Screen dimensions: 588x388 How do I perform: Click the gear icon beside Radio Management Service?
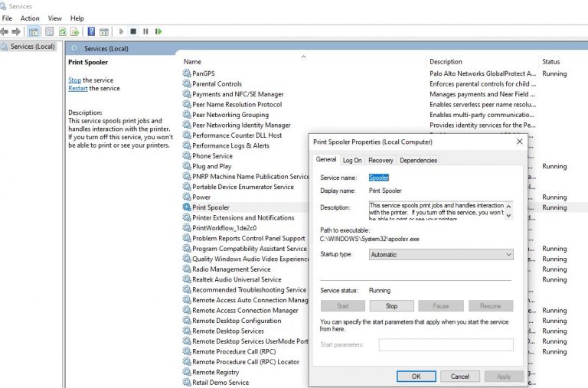186,269
